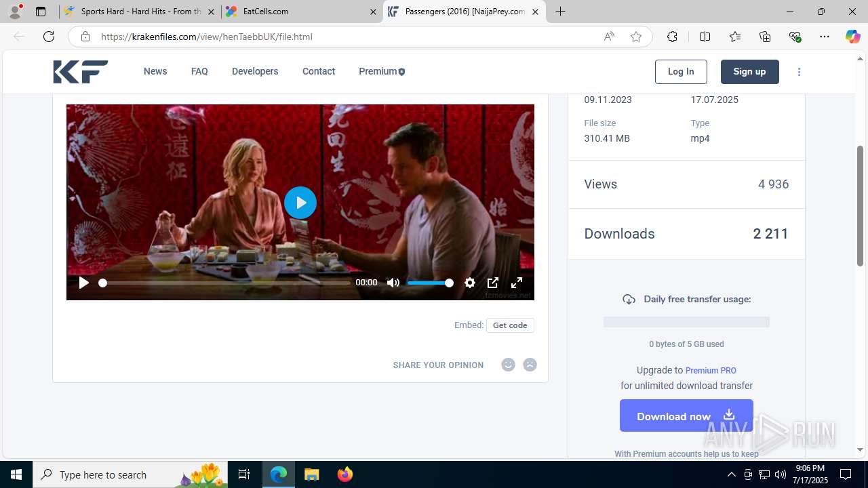Image resolution: width=868 pixels, height=488 pixels.
Task: Open the Copilot sidebar icon
Action: [852, 37]
